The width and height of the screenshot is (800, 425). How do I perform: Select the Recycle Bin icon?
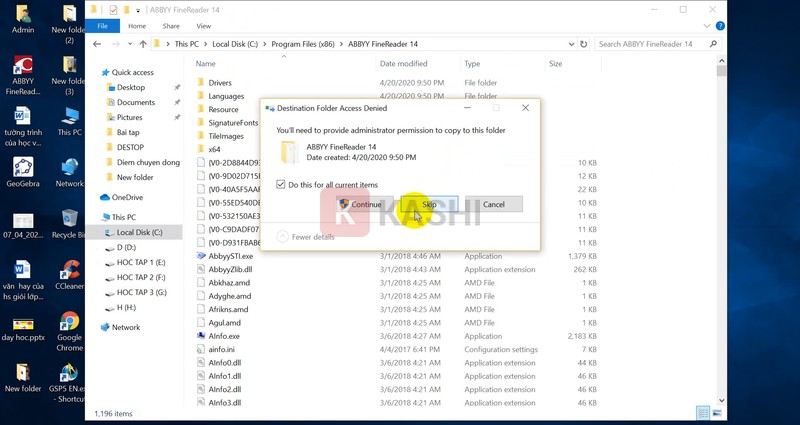point(69,219)
